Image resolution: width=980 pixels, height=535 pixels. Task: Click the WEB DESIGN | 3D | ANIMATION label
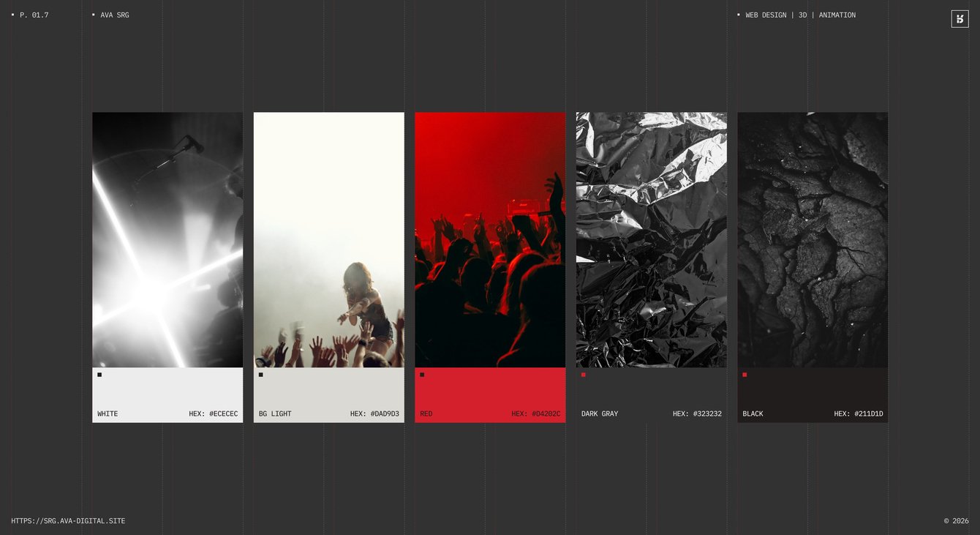(x=801, y=15)
